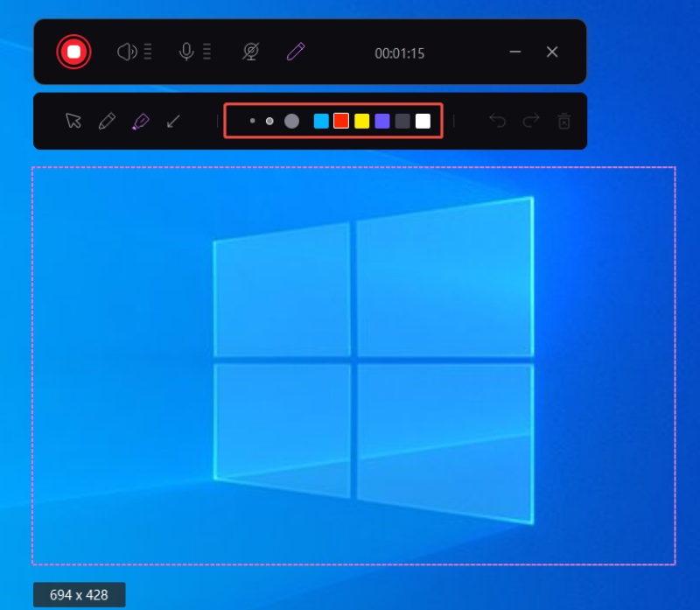The image size is (700, 610).
Task: Select the cursor pointer tool
Action: click(x=73, y=121)
